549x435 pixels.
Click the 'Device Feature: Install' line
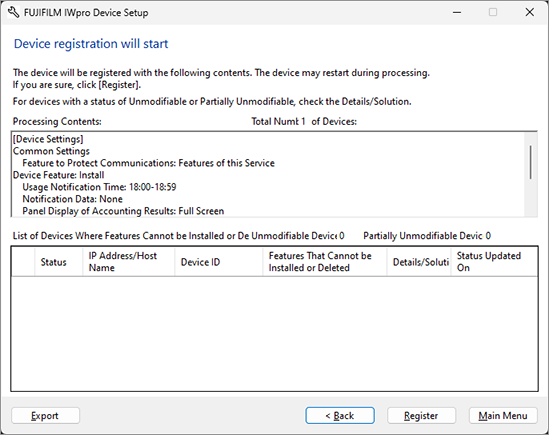point(58,175)
